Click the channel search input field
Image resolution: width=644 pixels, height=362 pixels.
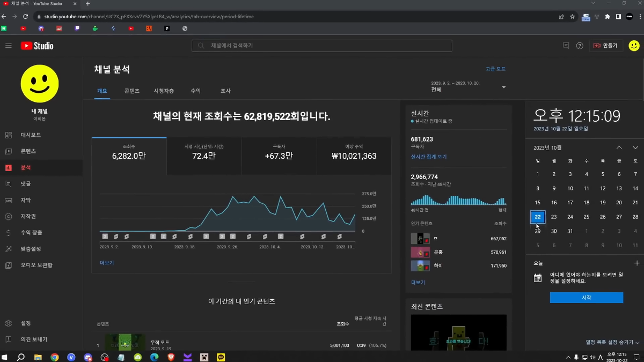322,46
